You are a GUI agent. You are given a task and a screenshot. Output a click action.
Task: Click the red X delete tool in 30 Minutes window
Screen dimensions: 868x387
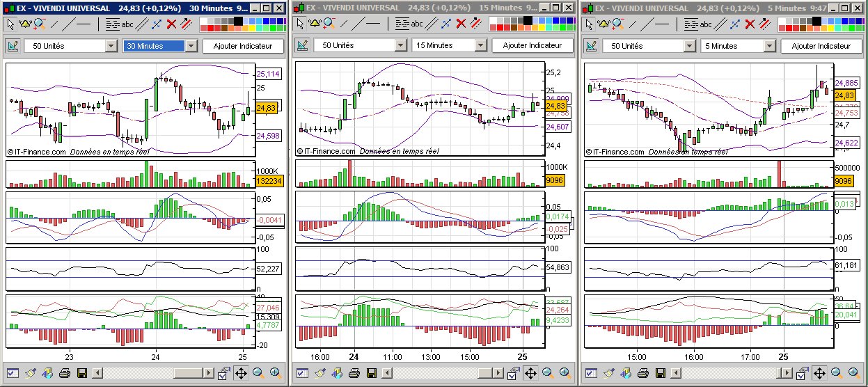171,24
